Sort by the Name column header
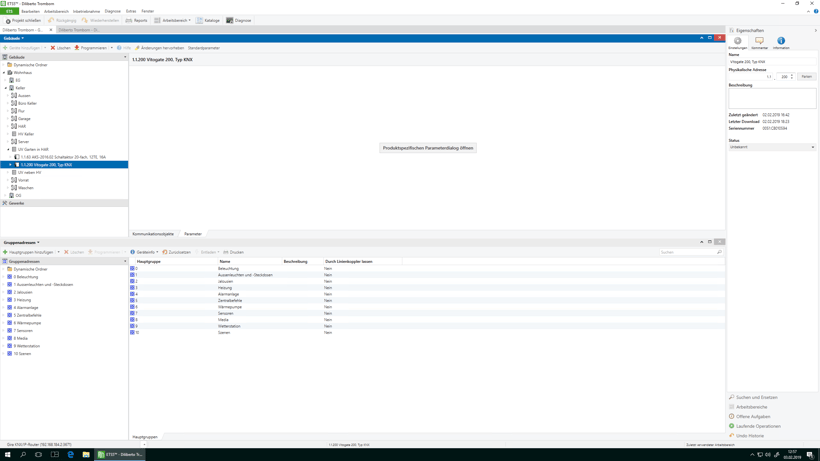The height and width of the screenshot is (461, 820). tap(225, 261)
